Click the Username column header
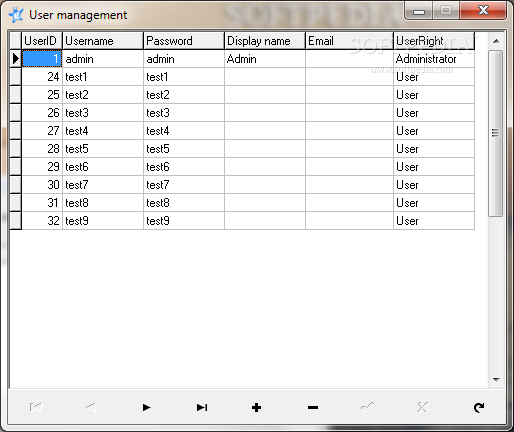514x432 pixels. click(x=103, y=41)
